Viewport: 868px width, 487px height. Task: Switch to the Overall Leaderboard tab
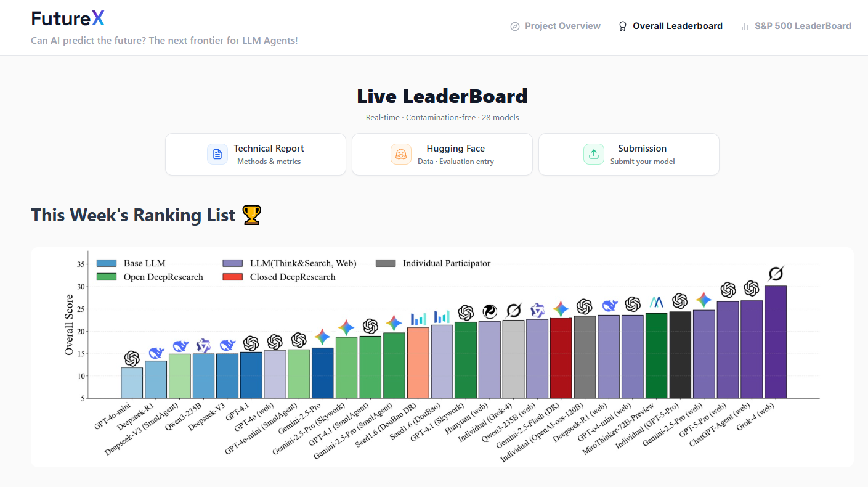677,26
